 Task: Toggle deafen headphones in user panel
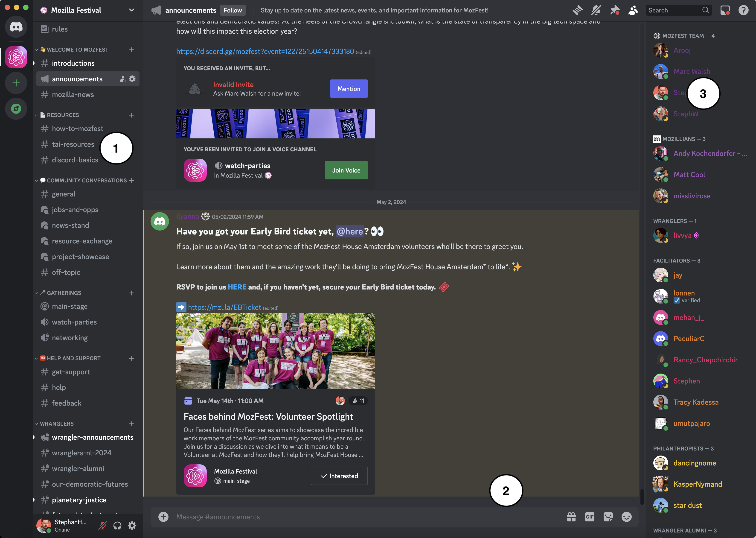[x=117, y=525]
